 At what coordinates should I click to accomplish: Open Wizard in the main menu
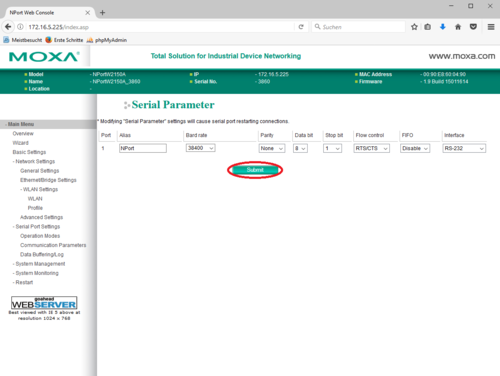(20, 143)
